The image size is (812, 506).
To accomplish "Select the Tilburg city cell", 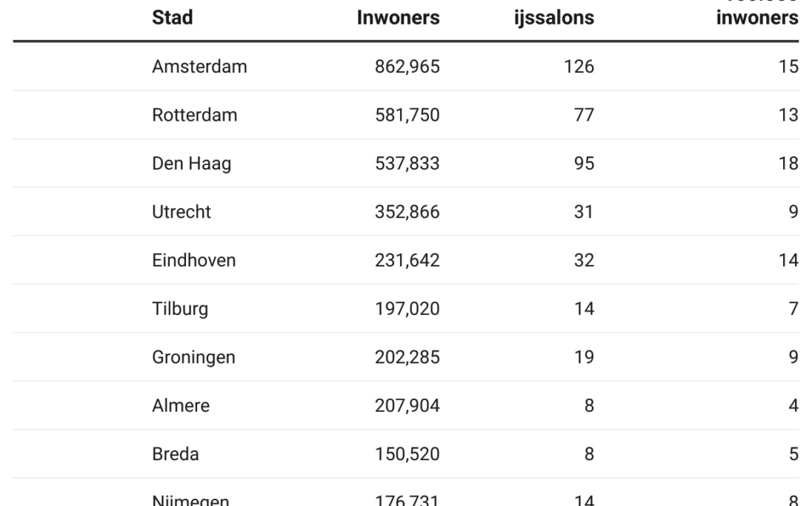I will [x=179, y=308].
